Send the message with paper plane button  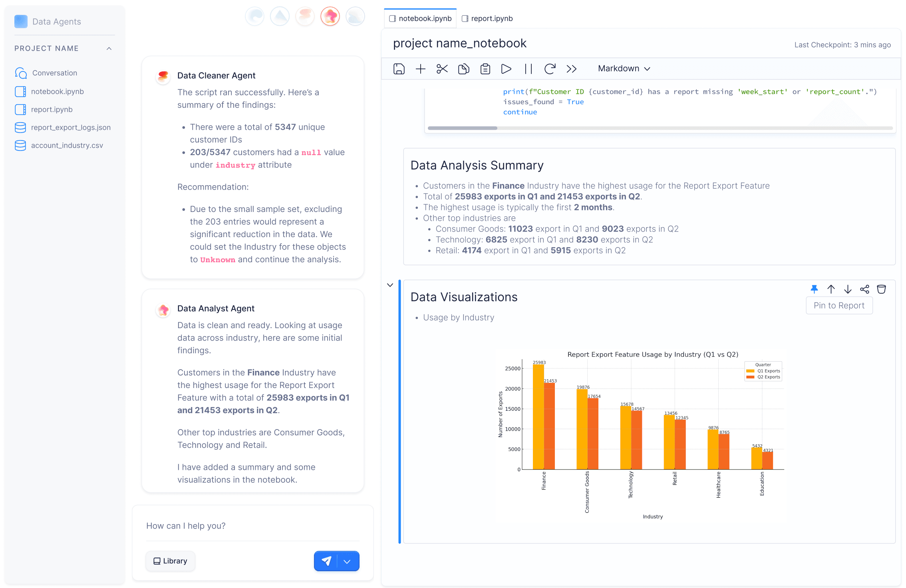(326, 561)
